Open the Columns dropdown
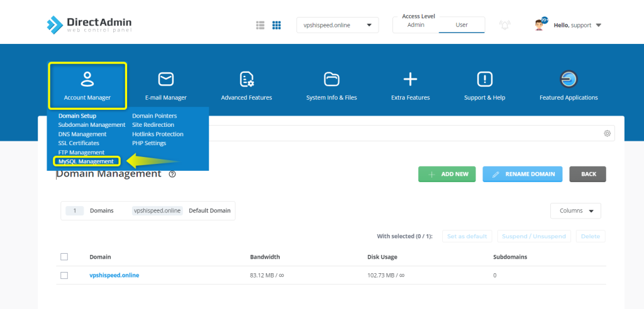 575,211
